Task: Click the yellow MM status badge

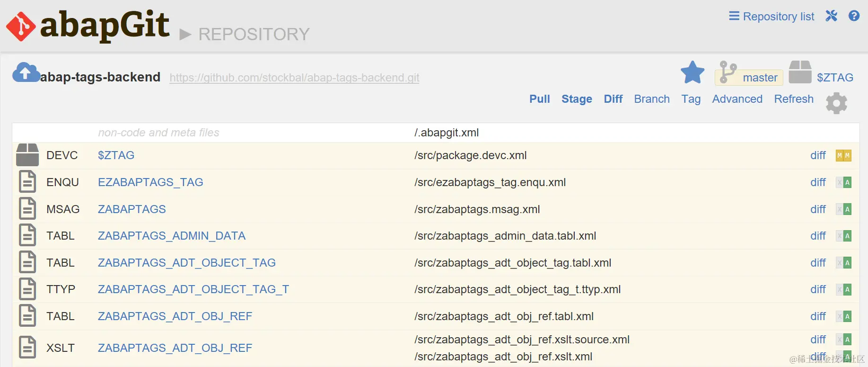Action: [843, 155]
